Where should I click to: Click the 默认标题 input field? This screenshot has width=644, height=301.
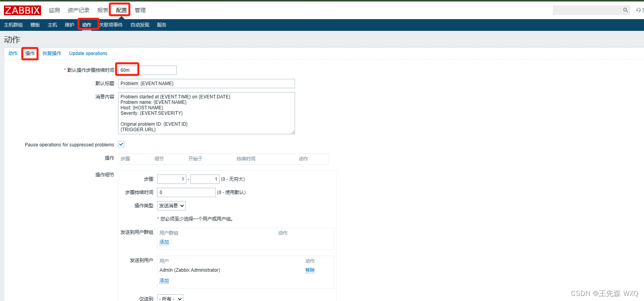(206, 84)
